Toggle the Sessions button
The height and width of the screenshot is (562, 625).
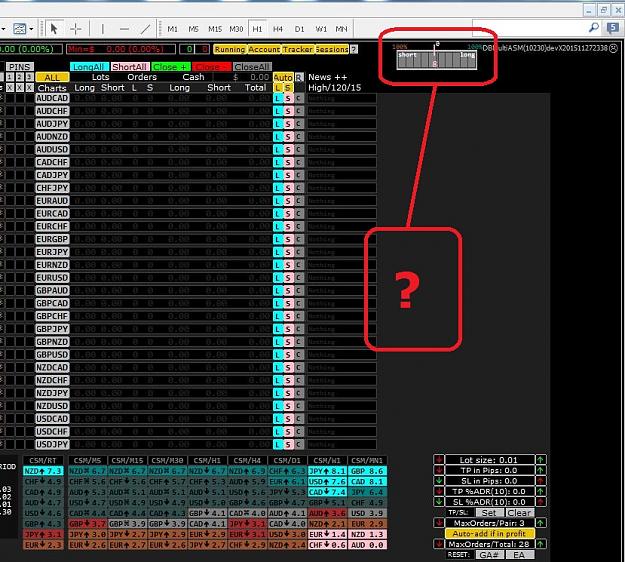332,49
